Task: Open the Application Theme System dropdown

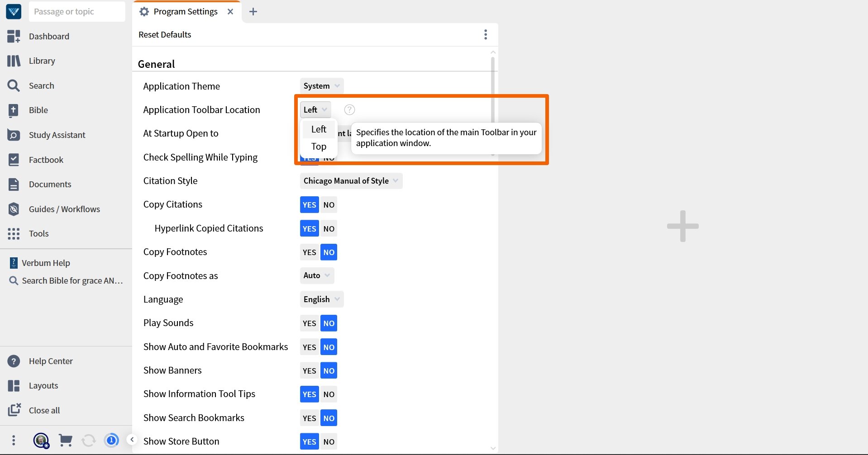Action: (321, 86)
